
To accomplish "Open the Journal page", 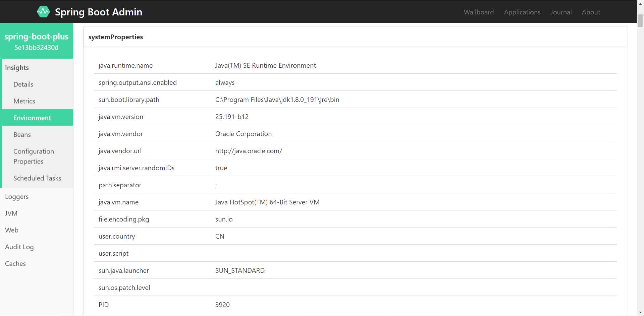I will (561, 12).
